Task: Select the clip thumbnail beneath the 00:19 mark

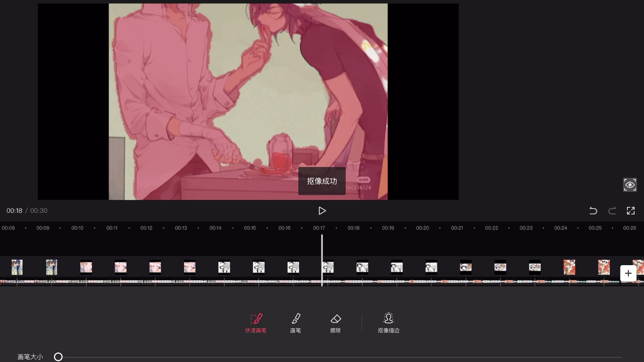Action: pyautogui.click(x=397, y=267)
